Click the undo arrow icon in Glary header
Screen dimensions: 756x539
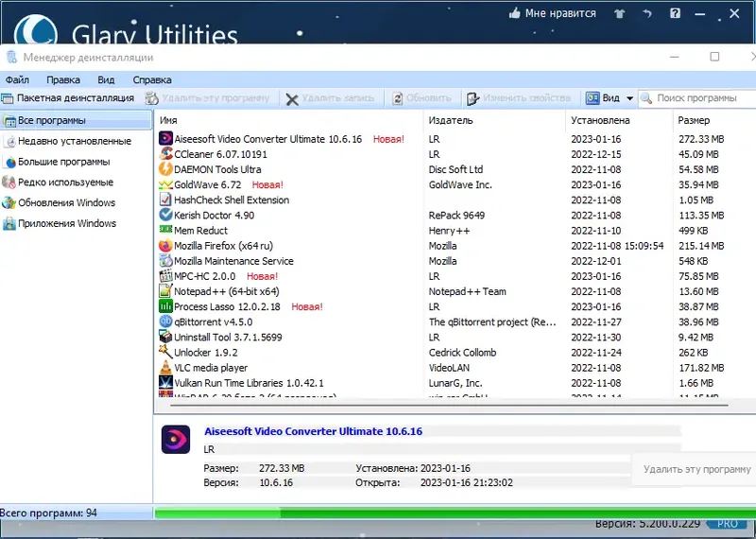(647, 14)
